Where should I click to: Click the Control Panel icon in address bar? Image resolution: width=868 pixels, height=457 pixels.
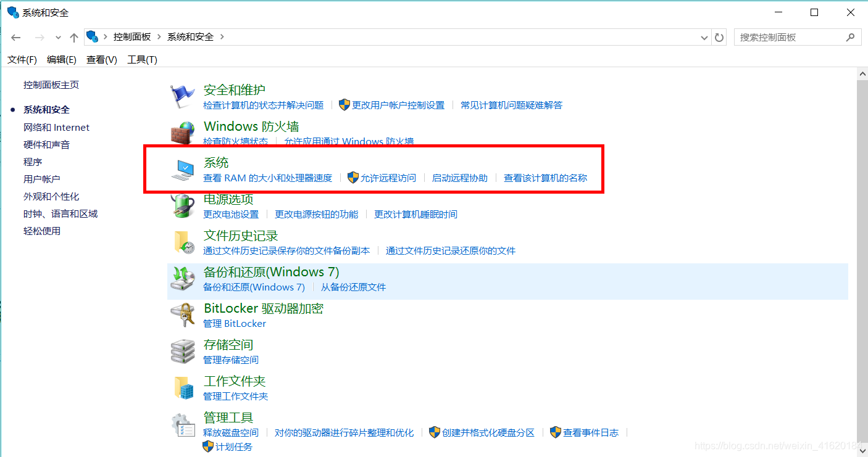coord(92,37)
